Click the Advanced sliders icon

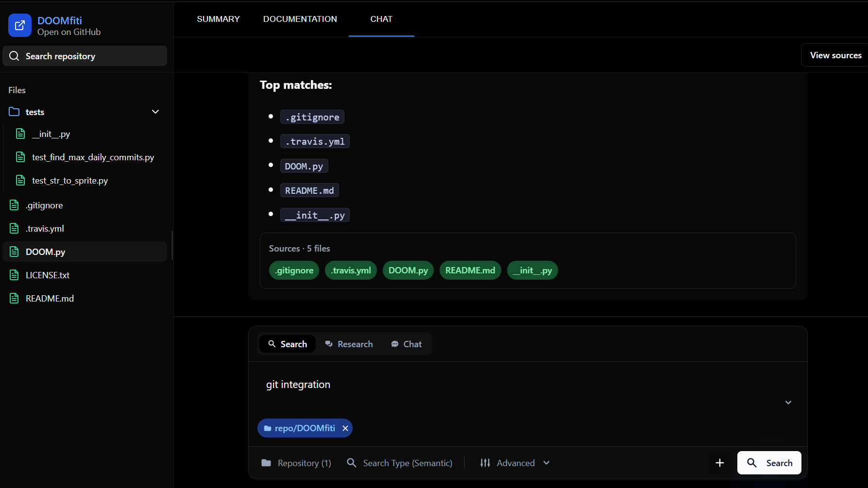coord(485,463)
